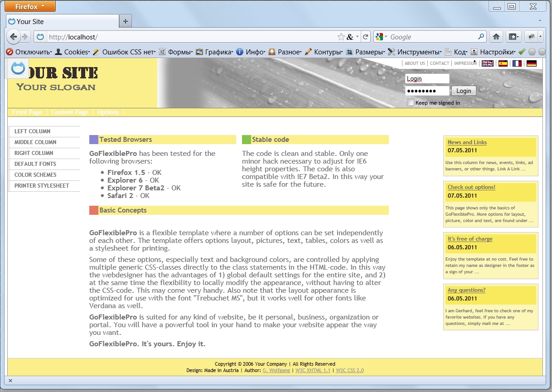Open the search engine selector dropdown
This screenshot has height=392, width=552.
pyautogui.click(x=381, y=37)
